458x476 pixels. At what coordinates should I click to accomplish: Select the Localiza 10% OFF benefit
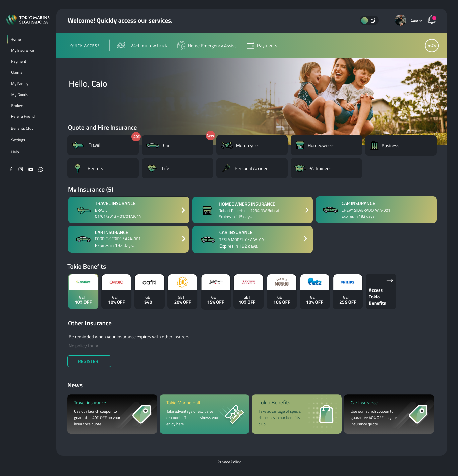[83, 292]
